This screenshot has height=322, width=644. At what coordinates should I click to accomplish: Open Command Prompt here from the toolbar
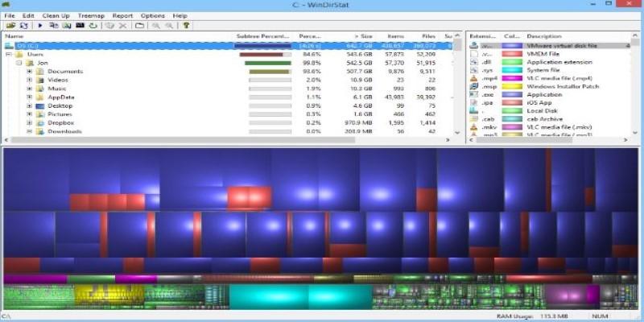(x=80, y=26)
